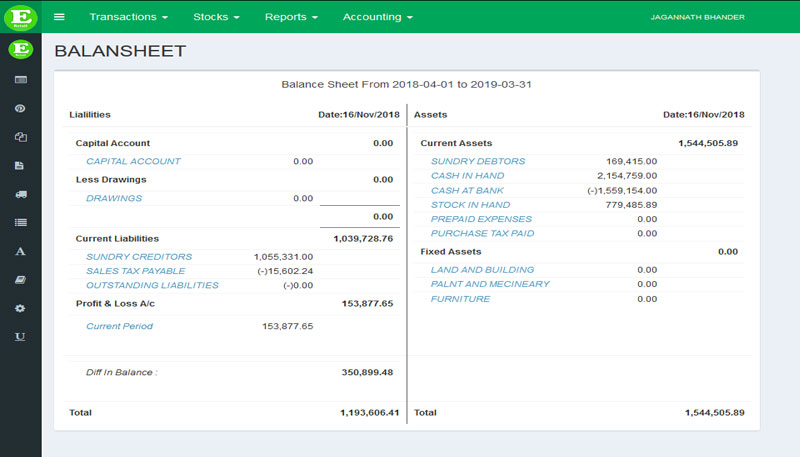Expand the Transactions dropdown menu
Screen dimensions: 800x457
coord(129,17)
